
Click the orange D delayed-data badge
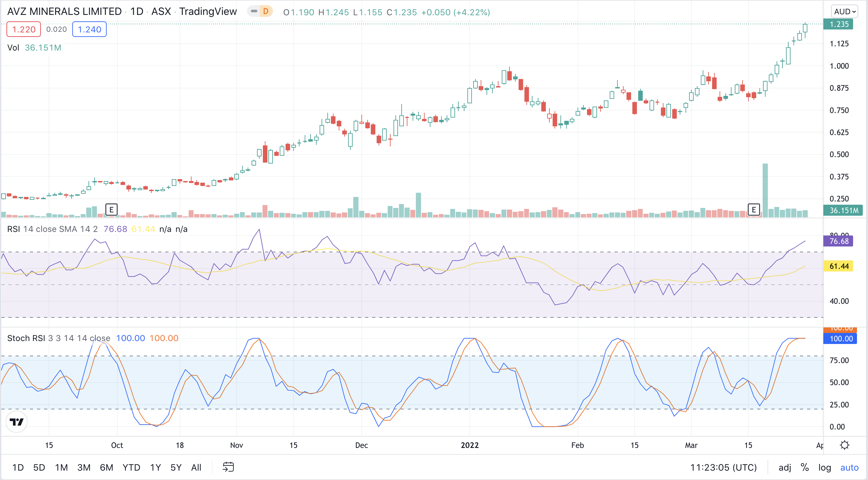point(265,11)
